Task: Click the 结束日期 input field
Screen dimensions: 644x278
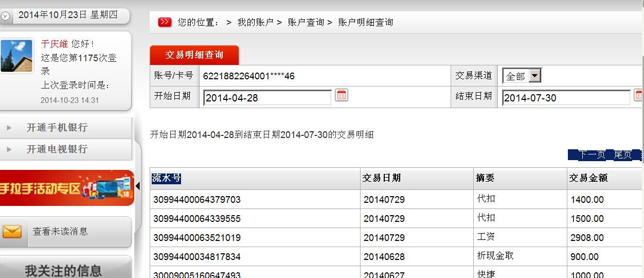Action: [x=566, y=98]
